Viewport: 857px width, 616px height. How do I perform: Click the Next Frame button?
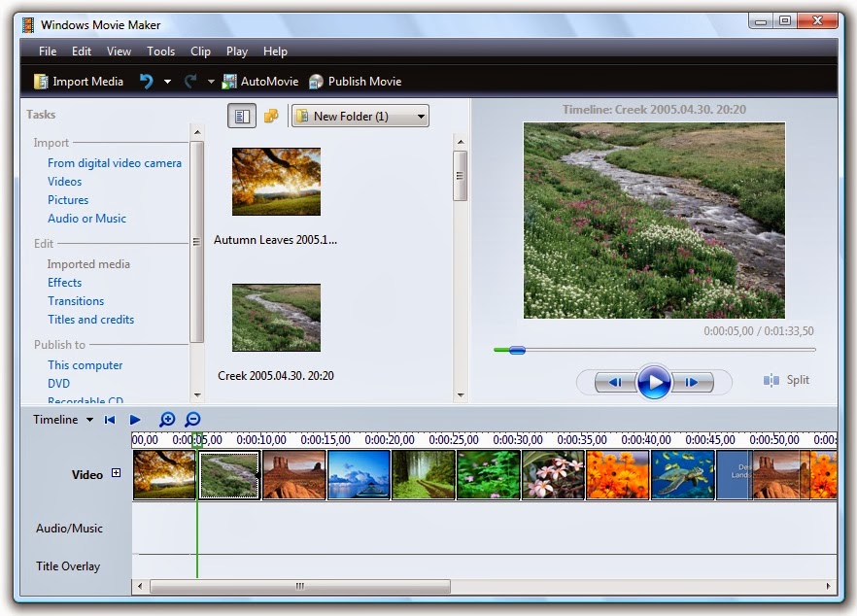(692, 382)
